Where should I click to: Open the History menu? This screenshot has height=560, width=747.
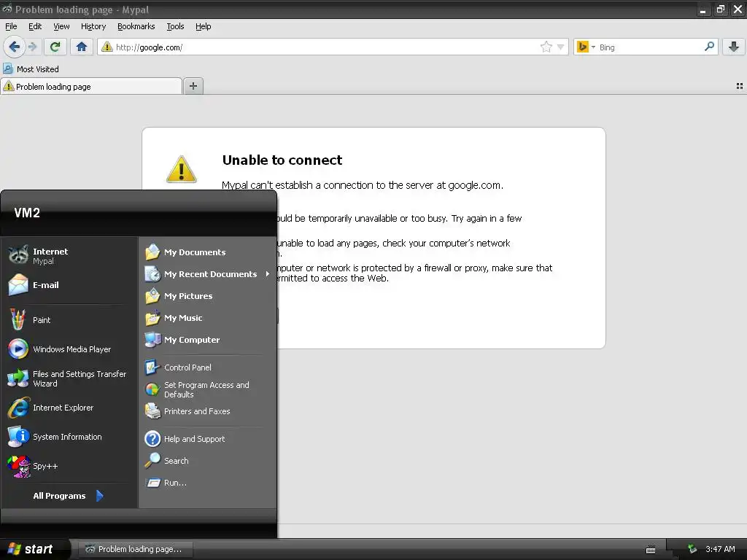click(93, 27)
